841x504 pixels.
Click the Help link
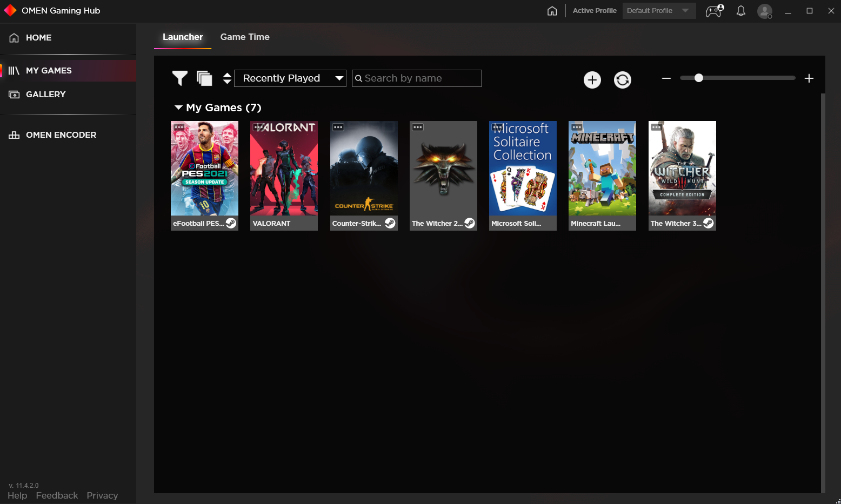click(17, 495)
